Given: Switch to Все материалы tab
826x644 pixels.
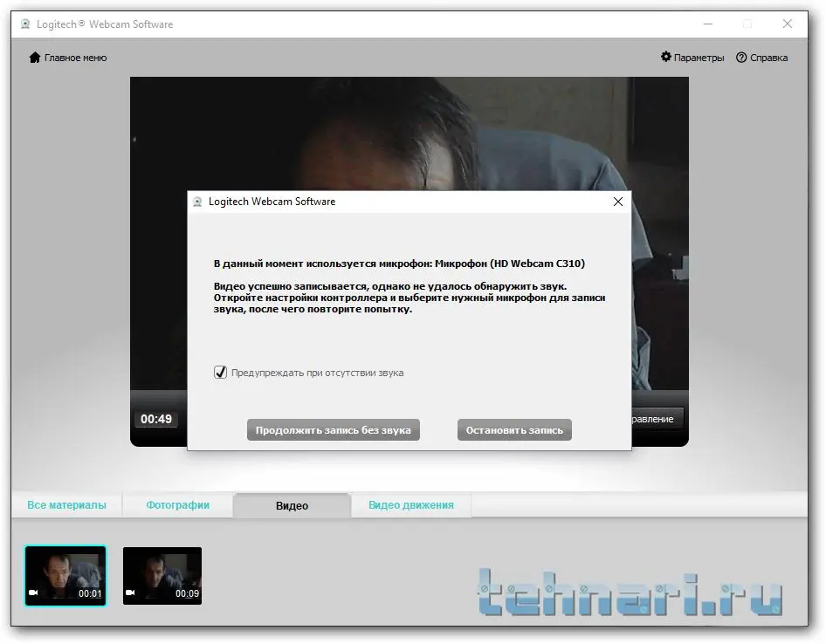Looking at the screenshot, I should [66, 505].
